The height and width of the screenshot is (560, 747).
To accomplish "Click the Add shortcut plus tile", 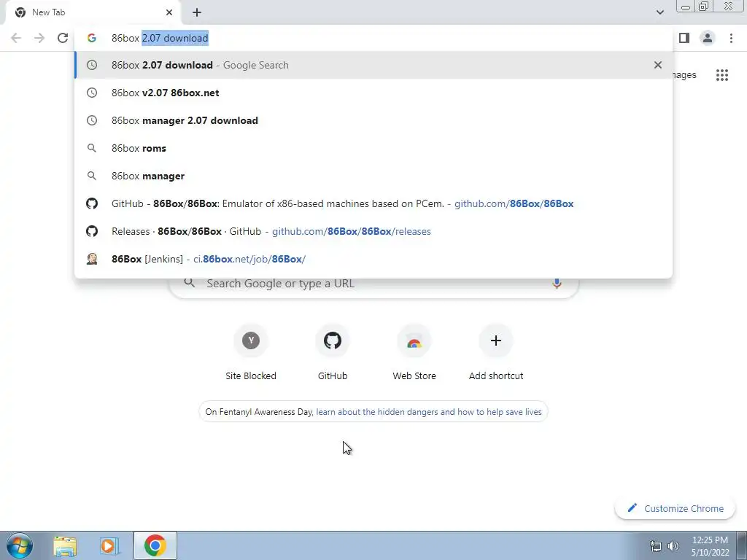I will (496, 353).
